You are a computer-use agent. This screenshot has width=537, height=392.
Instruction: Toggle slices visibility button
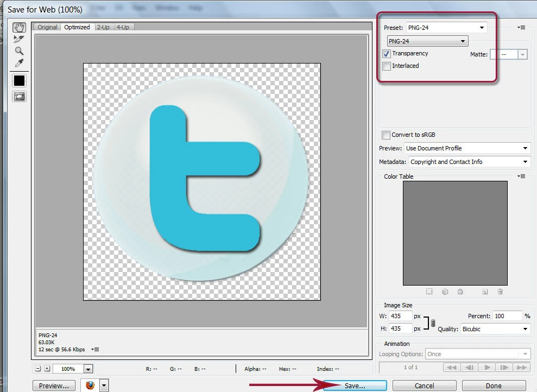click(19, 97)
